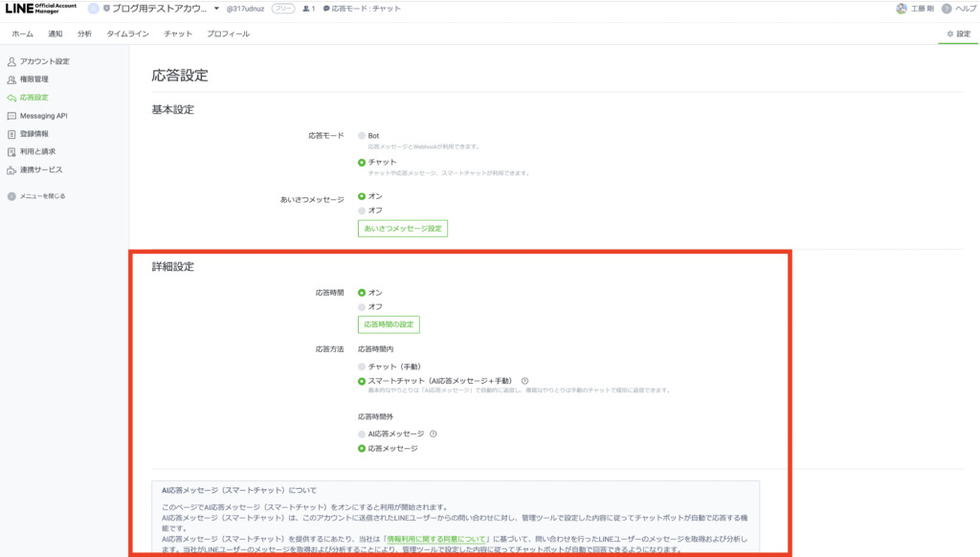Open the タイムライン tab
Screen dimensions: 980x557
pos(127,33)
